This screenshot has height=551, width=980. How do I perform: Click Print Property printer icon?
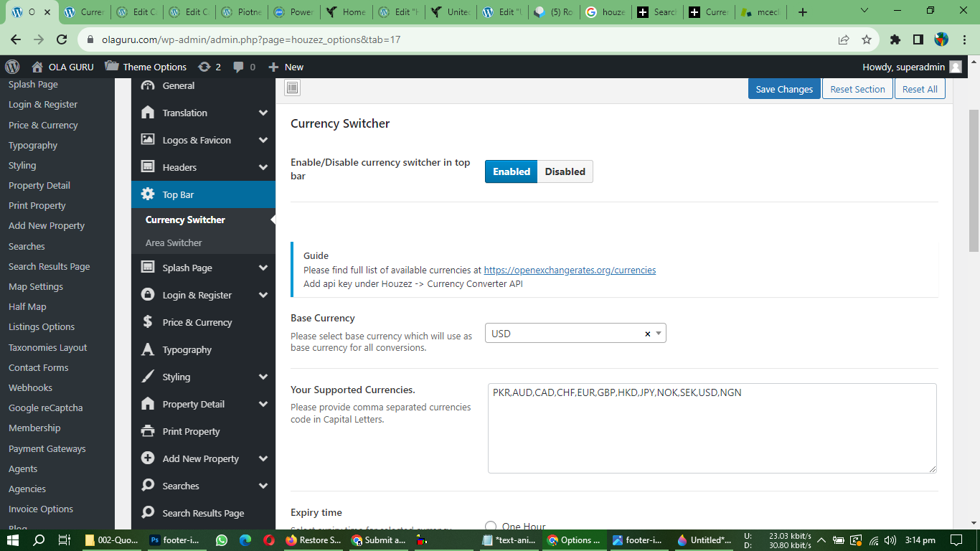pos(148,431)
